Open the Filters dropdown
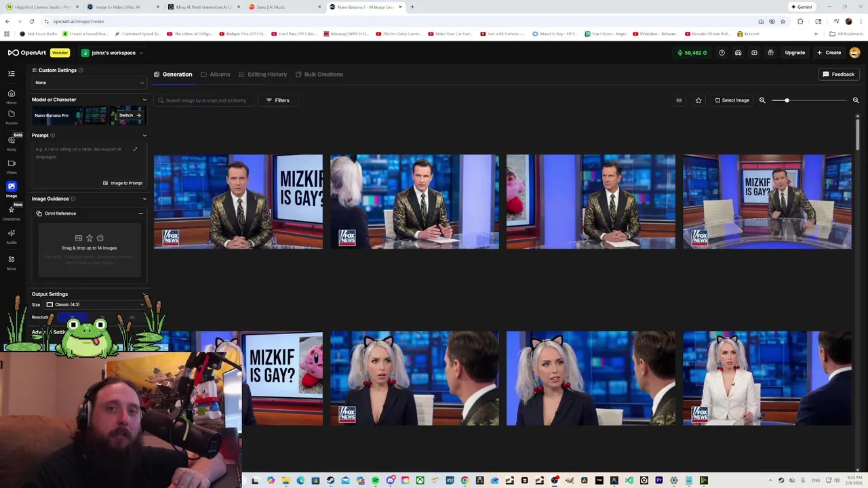 click(277, 100)
